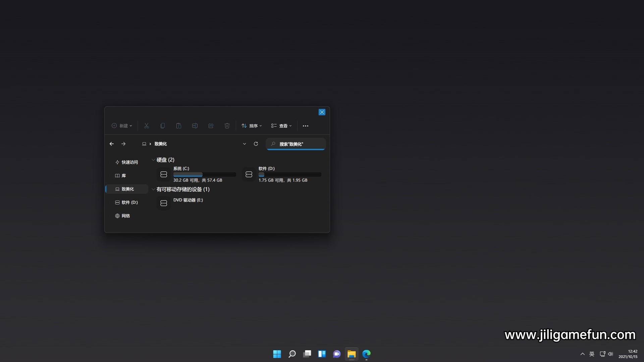Click the Share icon in the toolbar
The image size is (644, 362).
click(211, 126)
